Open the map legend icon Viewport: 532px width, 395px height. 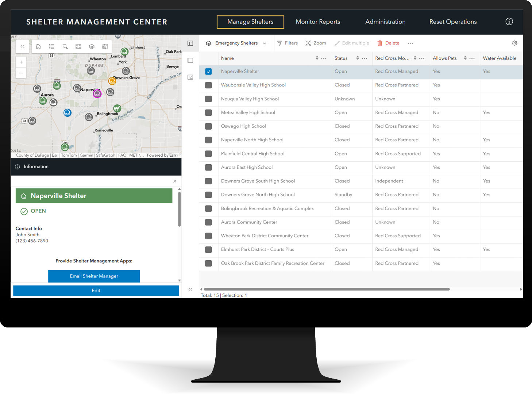click(x=51, y=47)
